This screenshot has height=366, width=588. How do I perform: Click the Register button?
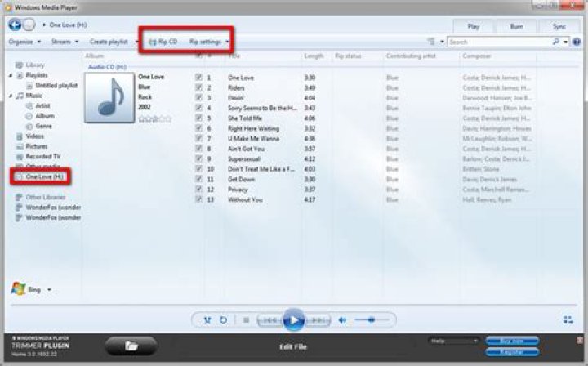[x=512, y=352]
